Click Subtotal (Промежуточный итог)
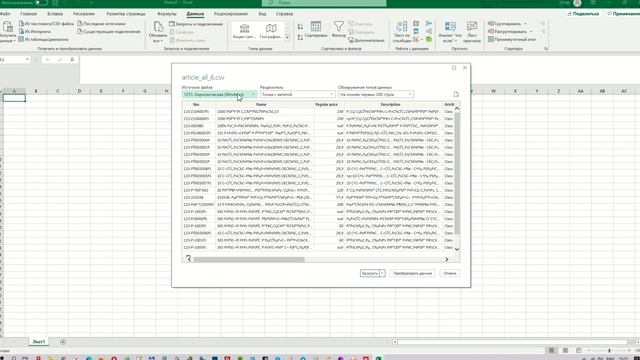This screenshot has height=360, width=640. point(512,39)
